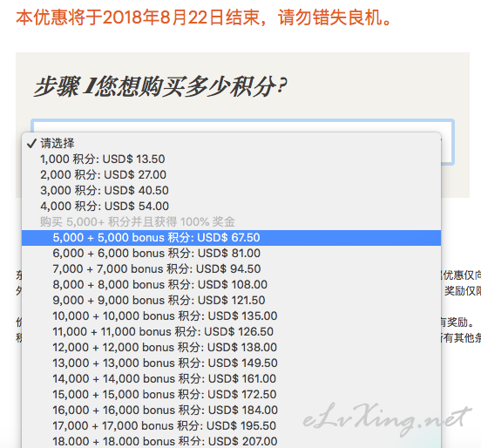Select 13,000 + 13,000 bonus USD$ 149.50
481x448 pixels.
click(x=231, y=363)
